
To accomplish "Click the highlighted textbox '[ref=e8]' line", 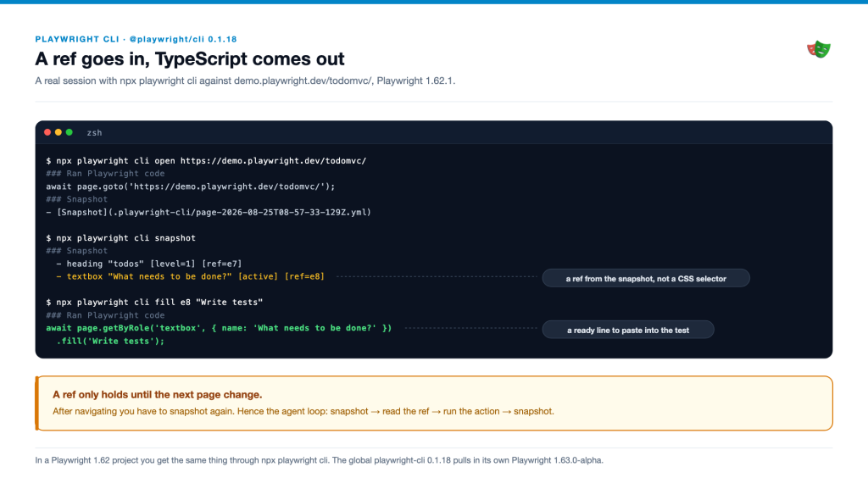I will 191,276.
